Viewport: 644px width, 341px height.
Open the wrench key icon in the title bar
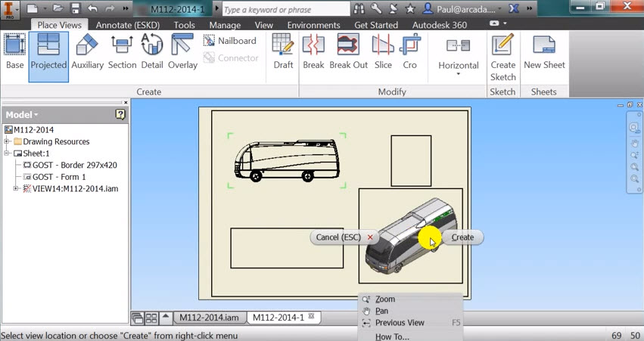376,8
